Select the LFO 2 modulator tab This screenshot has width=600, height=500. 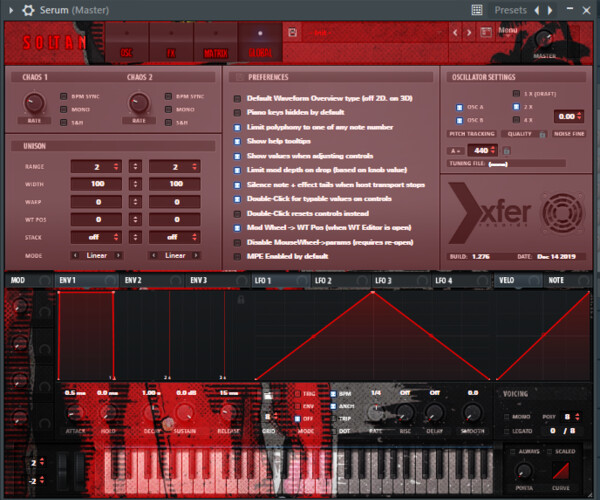click(x=341, y=280)
